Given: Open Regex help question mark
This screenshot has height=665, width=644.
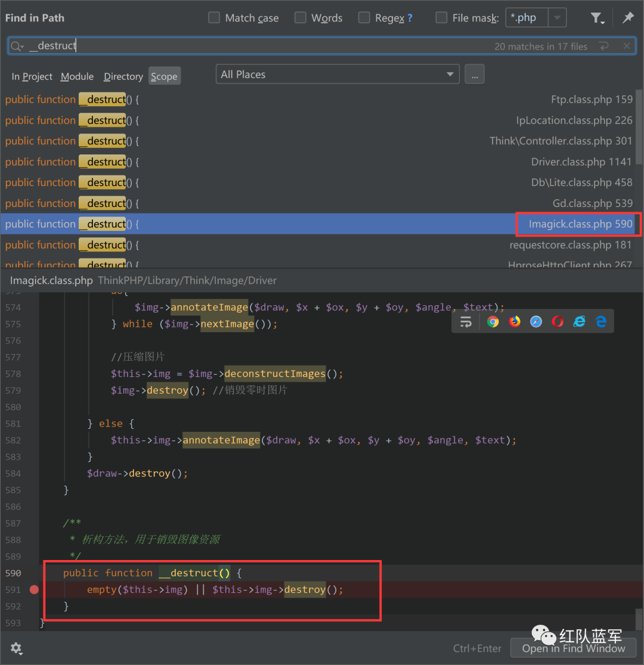Looking at the screenshot, I should tap(410, 18).
